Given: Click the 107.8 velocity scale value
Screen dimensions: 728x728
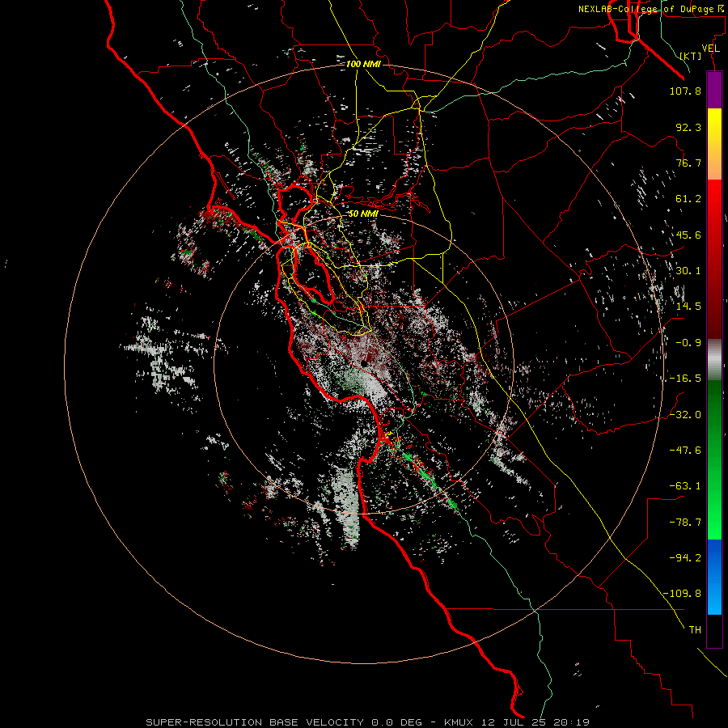Looking at the screenshot, I should tap(685, 91).
